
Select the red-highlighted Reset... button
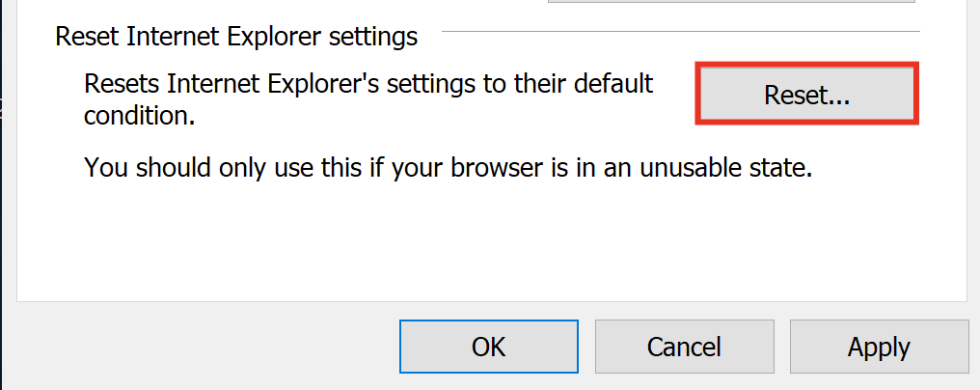coord(806,95)
